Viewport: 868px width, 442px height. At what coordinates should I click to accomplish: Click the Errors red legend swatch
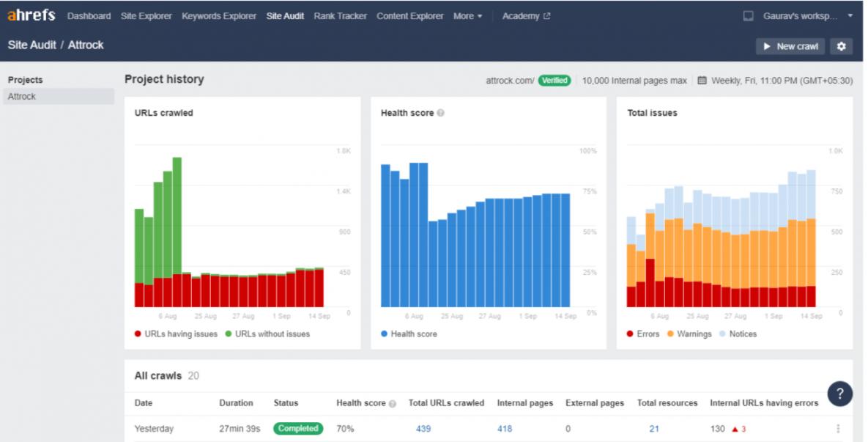[631, 334]
